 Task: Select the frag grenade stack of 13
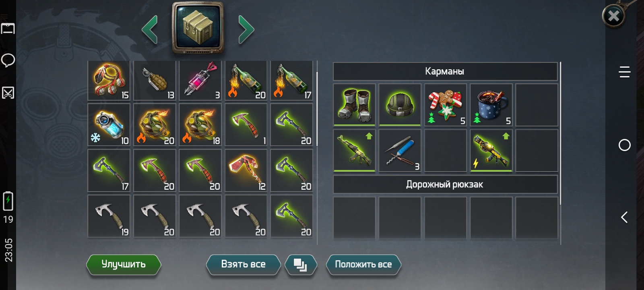[155, 81]
